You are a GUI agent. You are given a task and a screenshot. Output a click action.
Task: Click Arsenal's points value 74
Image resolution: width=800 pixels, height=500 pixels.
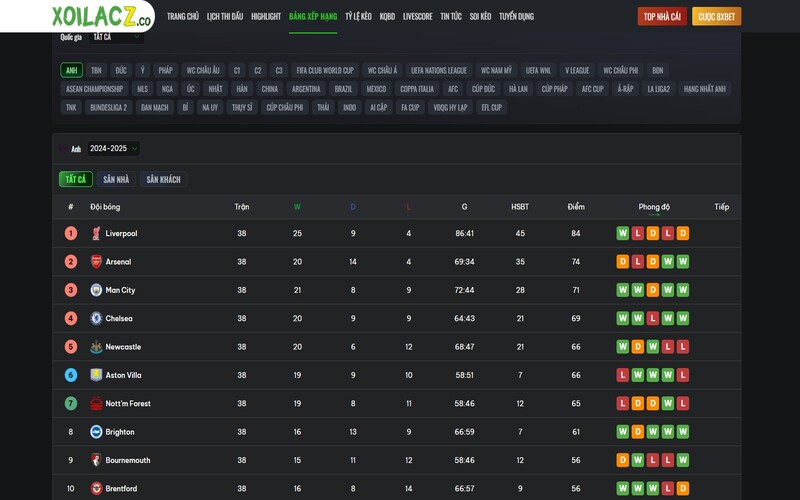[x=576, y=262]
